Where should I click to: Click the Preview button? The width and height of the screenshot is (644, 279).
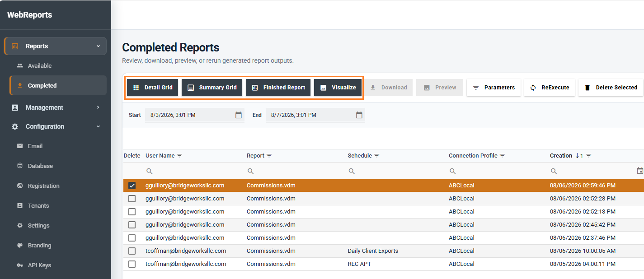(440, 88)
